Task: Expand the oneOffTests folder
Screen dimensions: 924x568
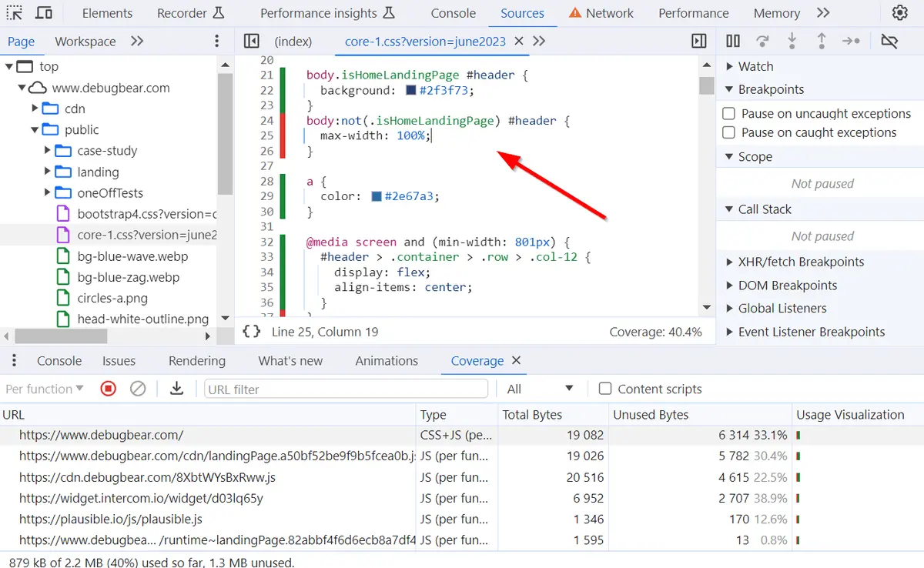Action: click(47, 193)
